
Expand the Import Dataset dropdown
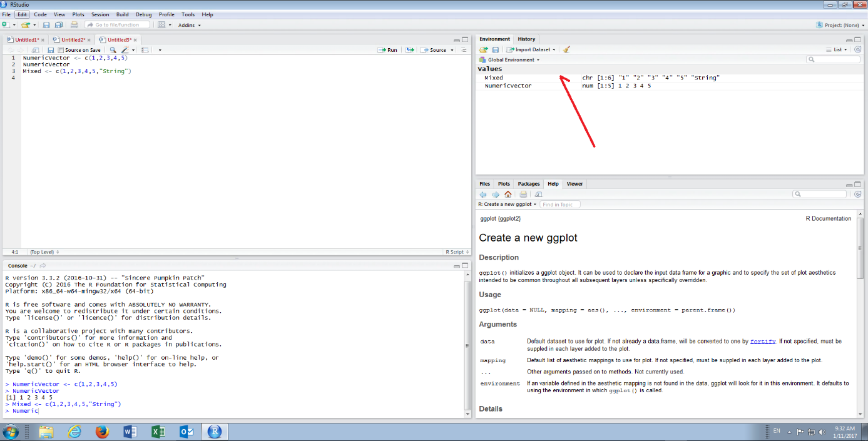point(531,49)
